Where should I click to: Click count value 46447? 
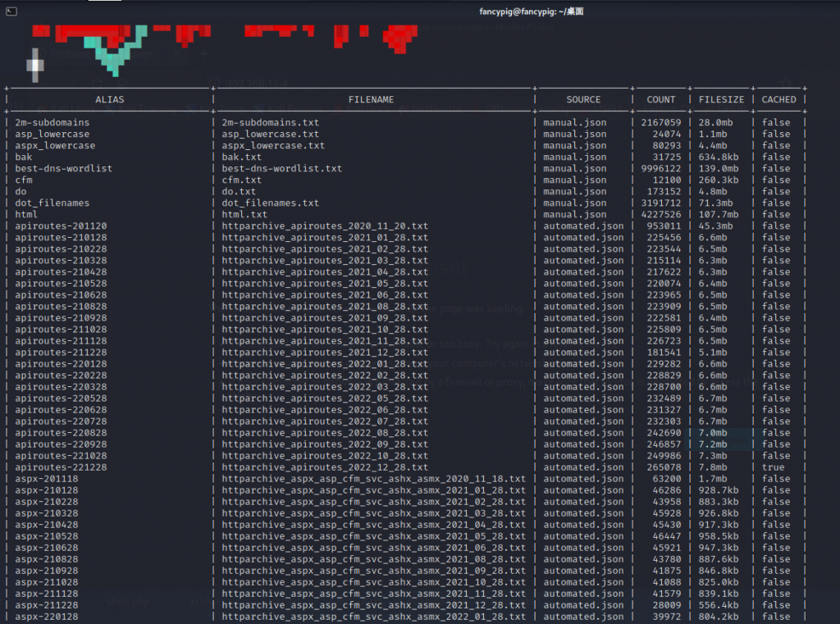click(x=666, y=537)
